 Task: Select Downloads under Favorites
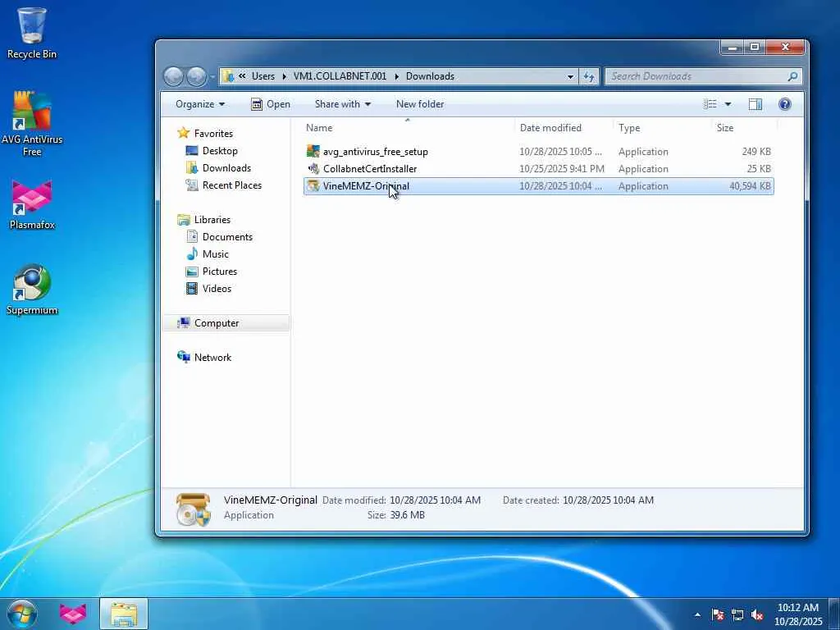pos(226,167)
